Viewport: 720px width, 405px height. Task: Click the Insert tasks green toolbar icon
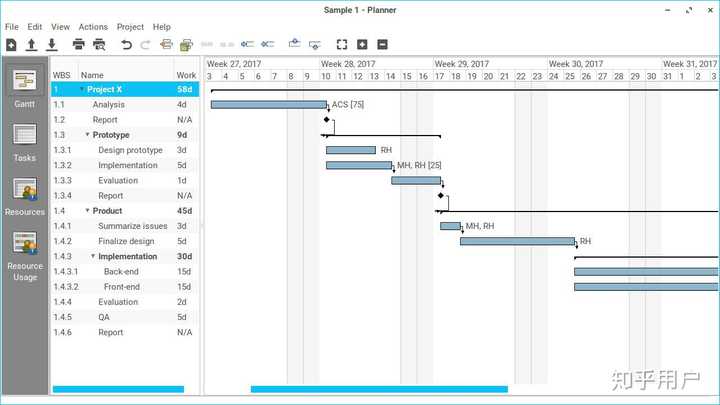pos(186,45)
